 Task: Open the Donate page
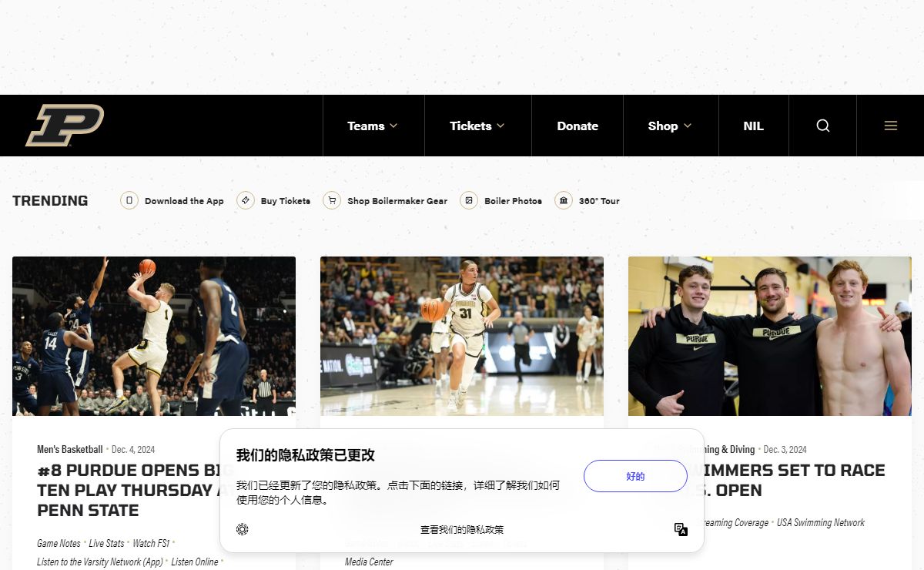[x=577, y=126]
